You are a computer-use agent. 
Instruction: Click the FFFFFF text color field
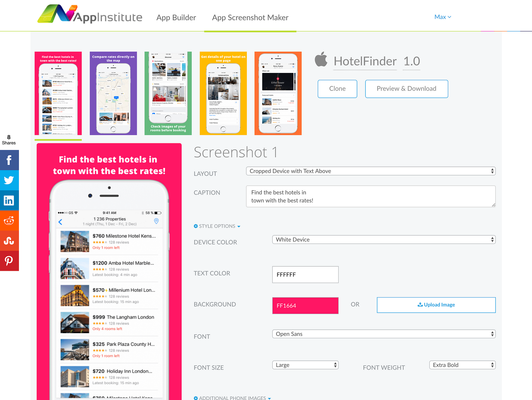click(305, 274)
